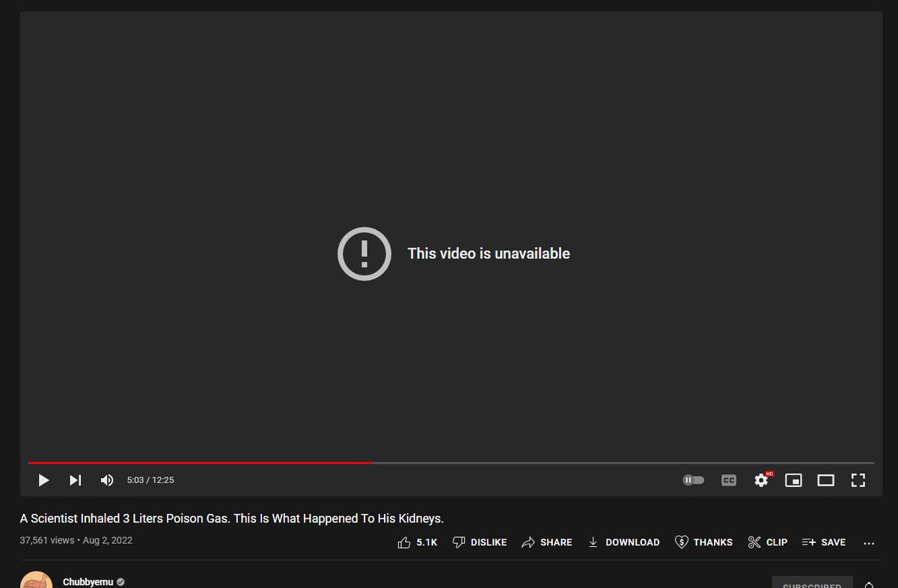The image size is (898, 588).
Task: Click the video title text
Action: point(232,518)
